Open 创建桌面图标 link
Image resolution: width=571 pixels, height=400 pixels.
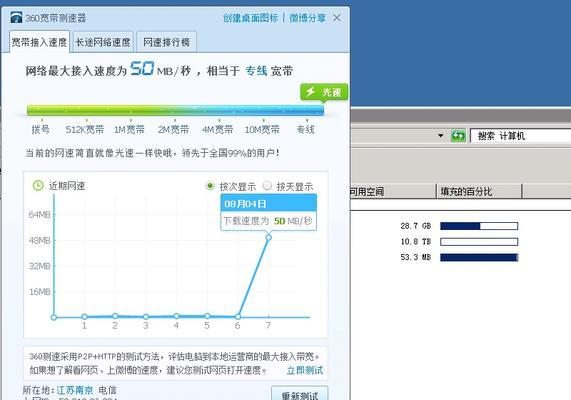(x=251, y=18)
